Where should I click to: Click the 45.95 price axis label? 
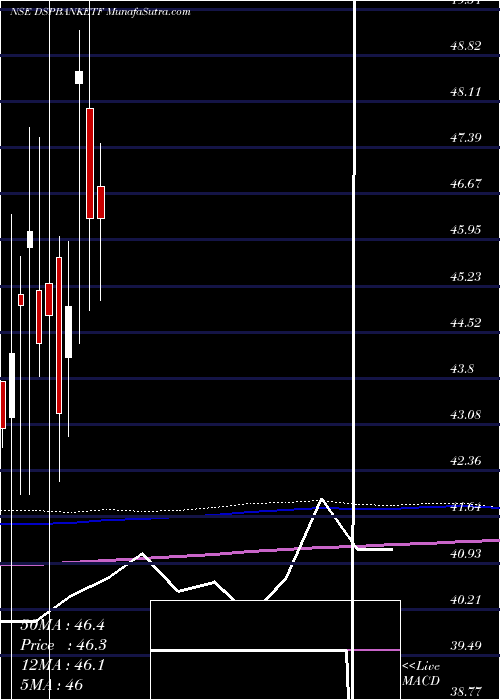tap(466, 230)
